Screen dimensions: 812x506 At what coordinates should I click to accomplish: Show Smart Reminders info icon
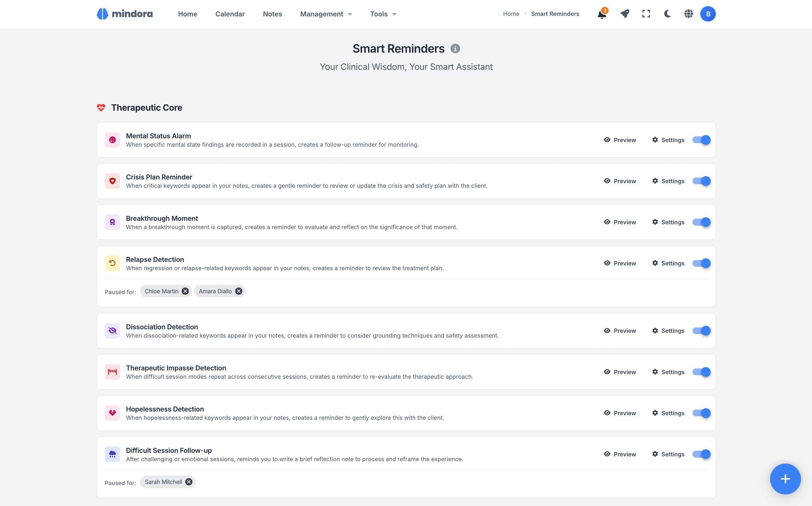tap(455, 49)
